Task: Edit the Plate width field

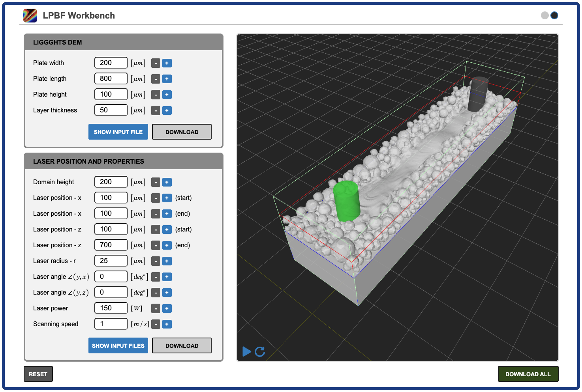Action: pyautogui.click(x=111, y=63)
